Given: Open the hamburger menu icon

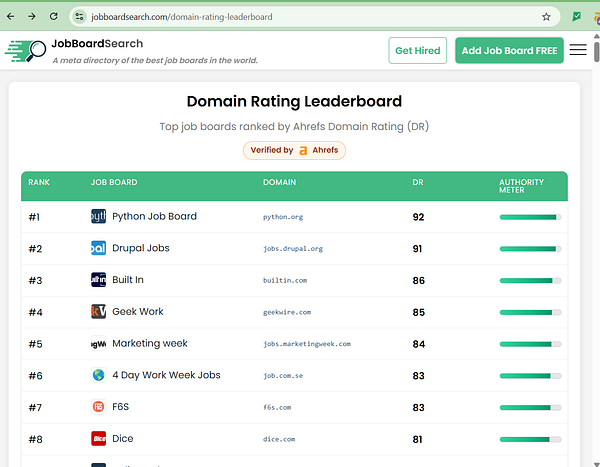Looking at the screenshot, I should click(x=578, y=50).
